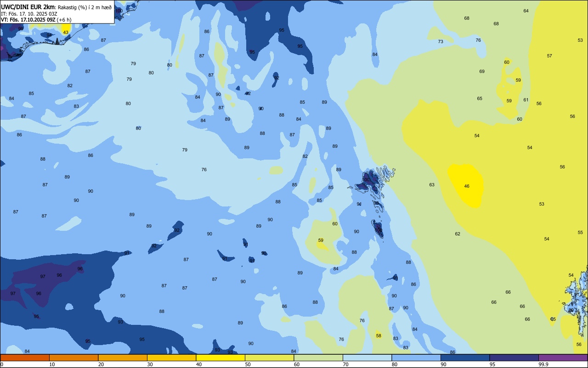Image resolution: width=588 pixels, height=368 pixels.
Task: Click the VT: Fös. 17.10.2025 09Z (+6 h) line
Action: point(36,20)
